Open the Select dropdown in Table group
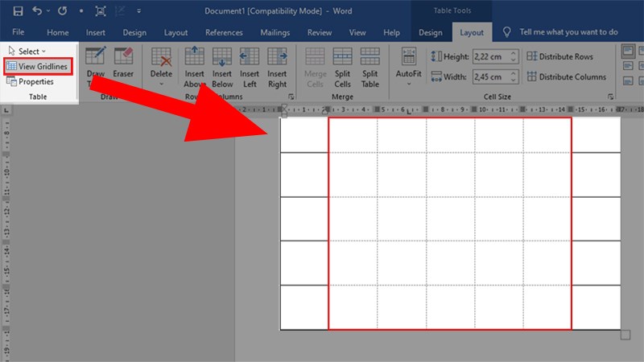The height and width of the screenshot is (362, 644). click(x=27, y=51)
